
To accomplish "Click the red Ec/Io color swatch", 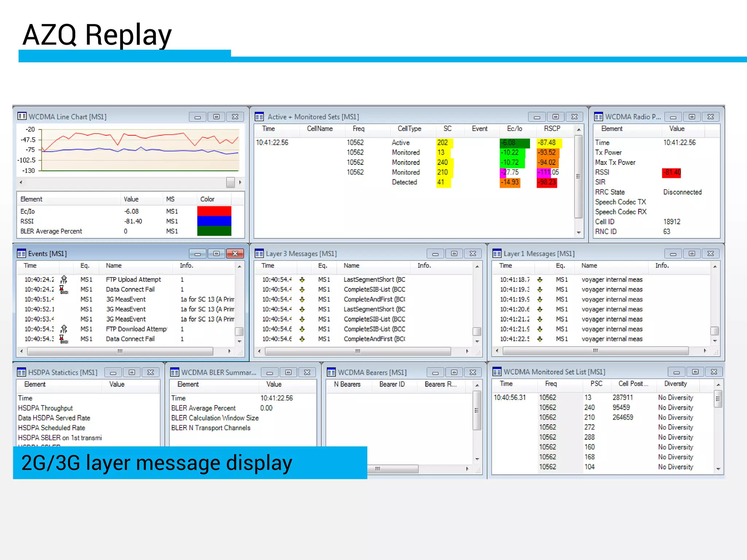I will pyautogui.click(x=214, y=211).
